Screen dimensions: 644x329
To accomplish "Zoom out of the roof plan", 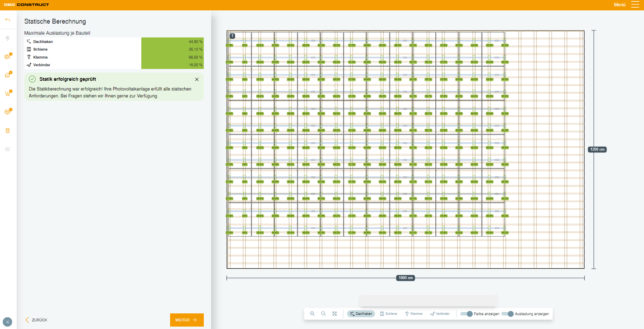I will 324,314.
